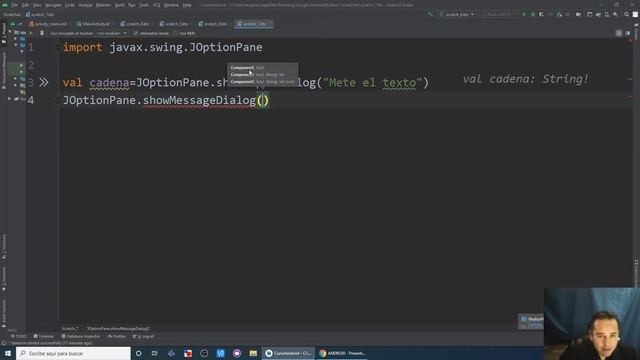Place the cursor on 'import' in line 1
Screen dimensions: 640x360
pyautogui.click(x=82, y=47)
